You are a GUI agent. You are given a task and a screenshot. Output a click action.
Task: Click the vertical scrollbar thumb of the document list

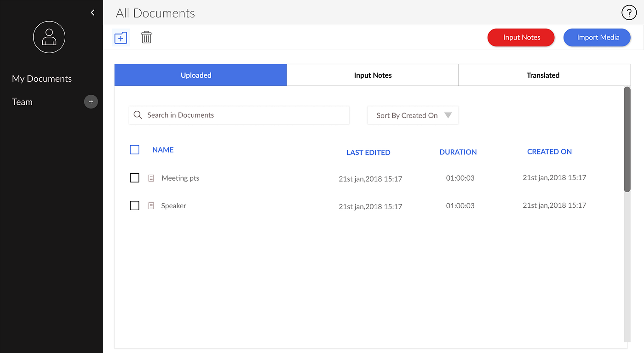pos(627,139)
